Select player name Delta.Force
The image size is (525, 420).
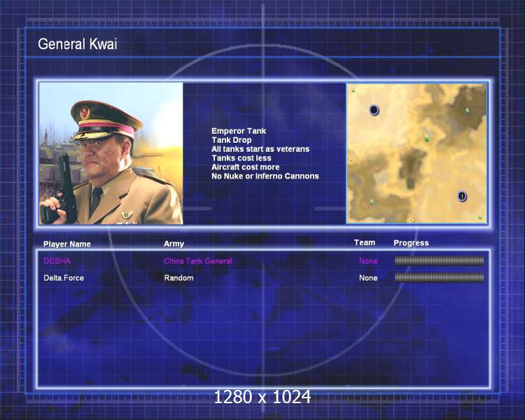click(x=64, y=278)
